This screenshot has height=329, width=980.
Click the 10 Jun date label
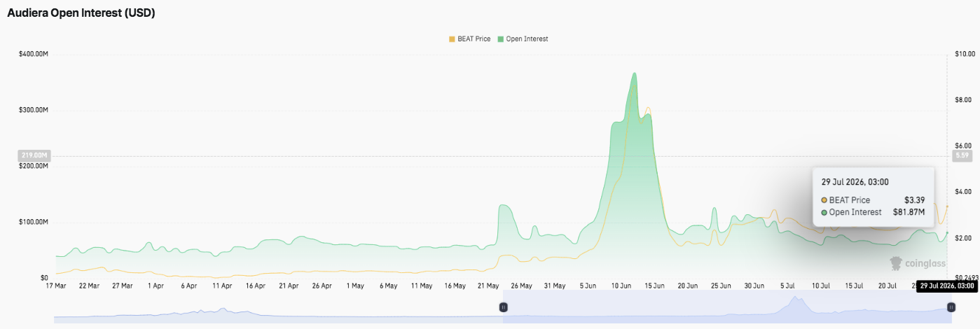click(622, 286)
